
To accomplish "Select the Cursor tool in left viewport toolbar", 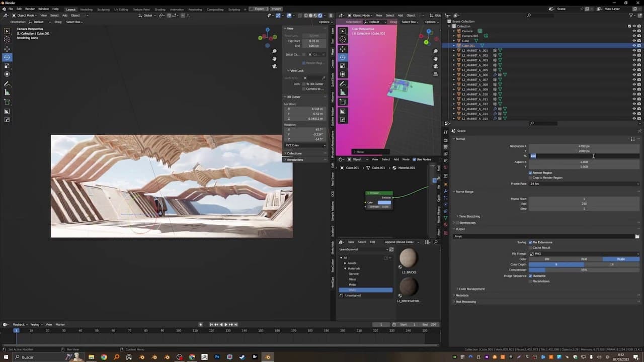I will (7, 39).
